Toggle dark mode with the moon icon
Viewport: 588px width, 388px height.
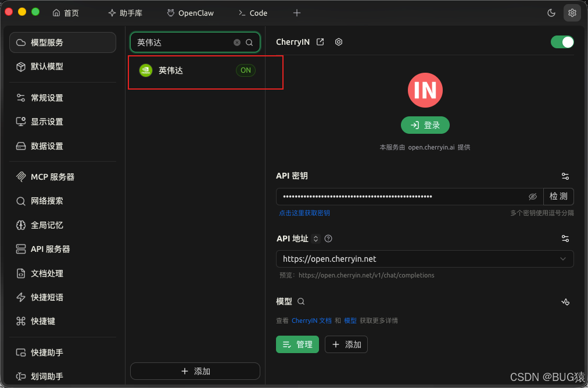click(x=551, y=12)
